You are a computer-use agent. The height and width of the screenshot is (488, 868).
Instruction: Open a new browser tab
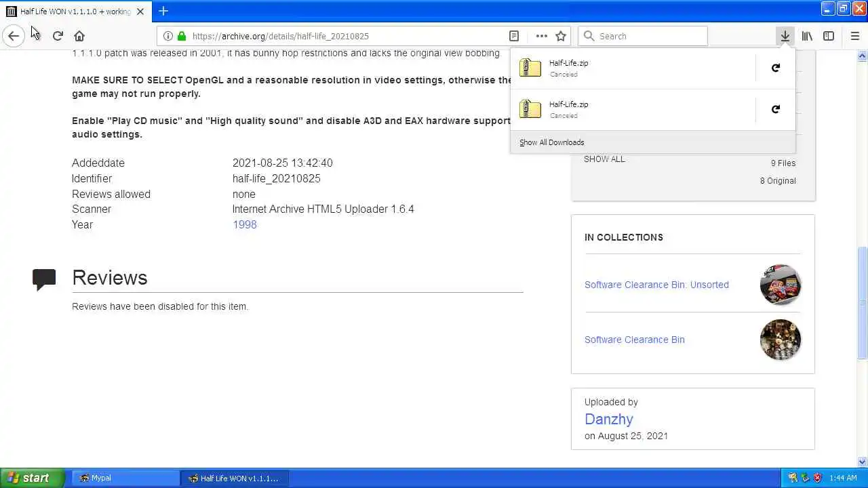click(163, 11)
